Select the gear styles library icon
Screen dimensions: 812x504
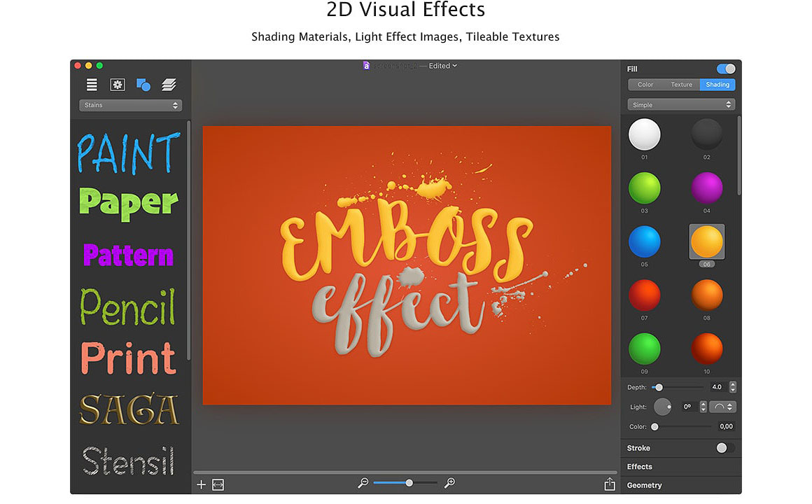click(x=118, y=85)
